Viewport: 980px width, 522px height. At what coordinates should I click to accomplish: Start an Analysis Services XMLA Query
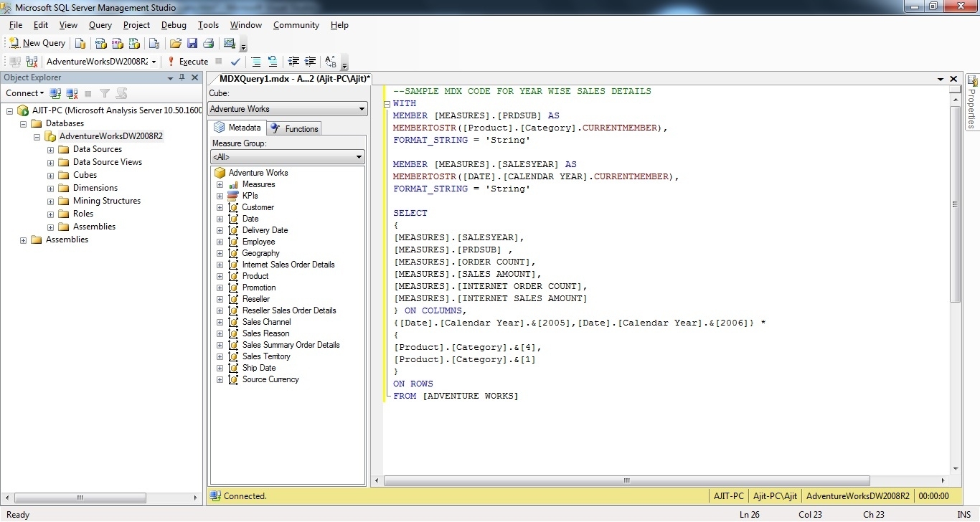[x=134, y=43]
